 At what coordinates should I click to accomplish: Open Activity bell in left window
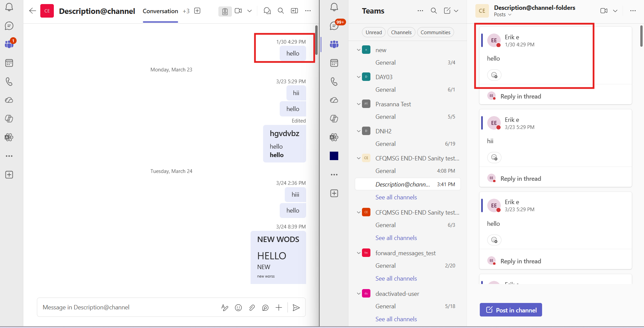pos(9,7)
